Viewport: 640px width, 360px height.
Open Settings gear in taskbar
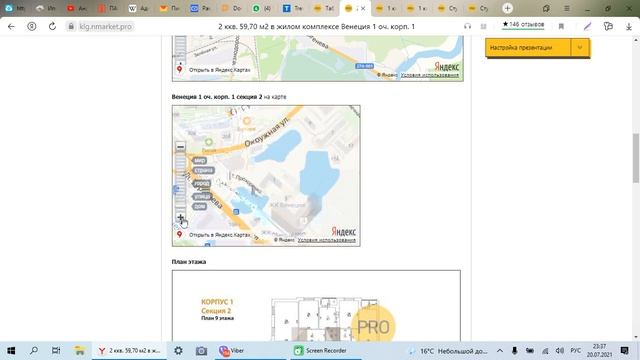click(x=178, y=351)
